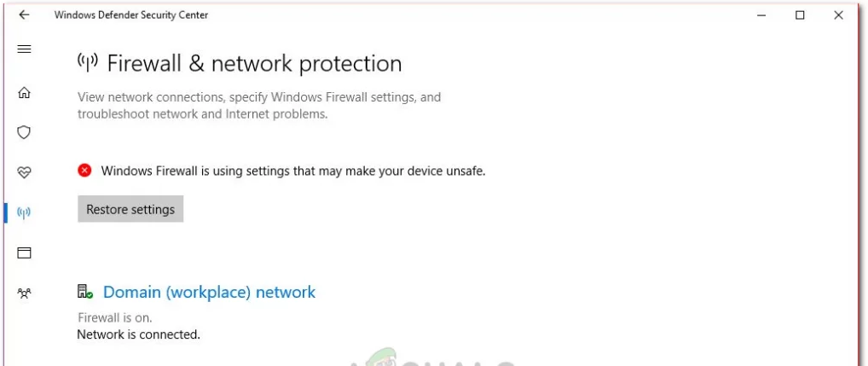This screenshot has height=366, width=868.
Task: Open the Home section in sidebar
Action: (x=24, y=92)
